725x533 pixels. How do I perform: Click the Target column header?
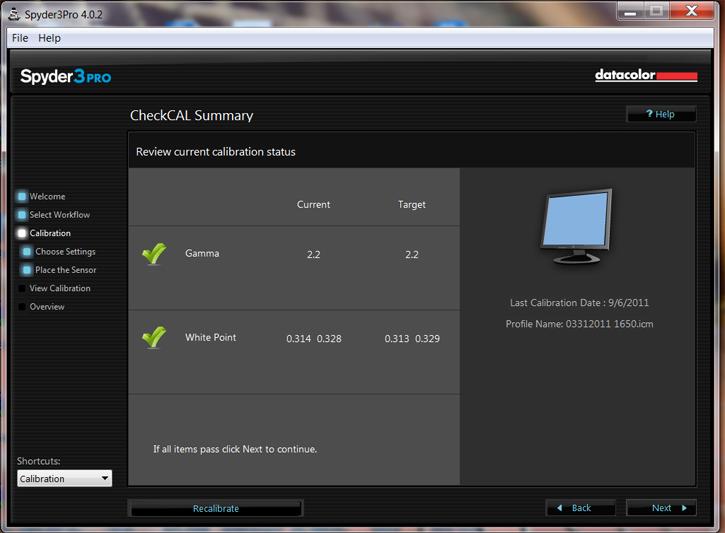(412, 204)
